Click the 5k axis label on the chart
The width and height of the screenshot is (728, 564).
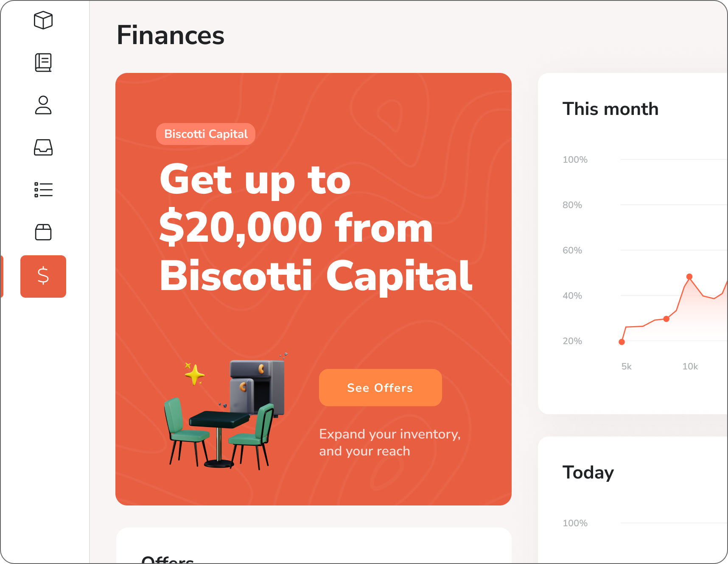coord(626,366)
